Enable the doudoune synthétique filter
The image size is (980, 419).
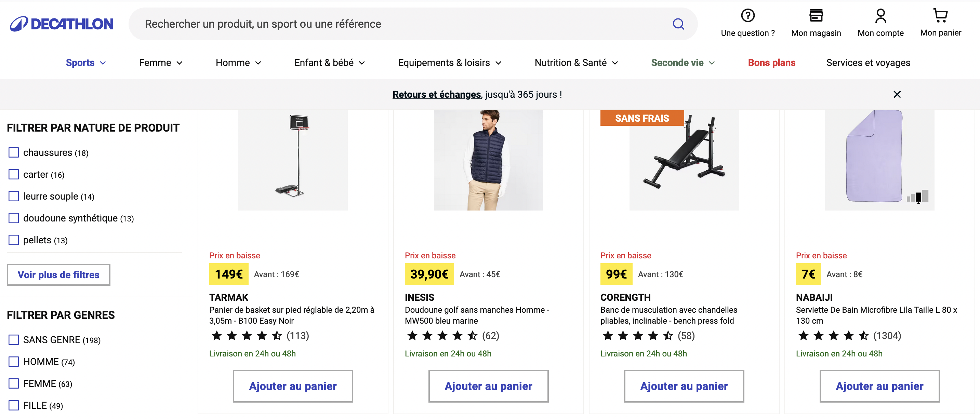point(14,218)
